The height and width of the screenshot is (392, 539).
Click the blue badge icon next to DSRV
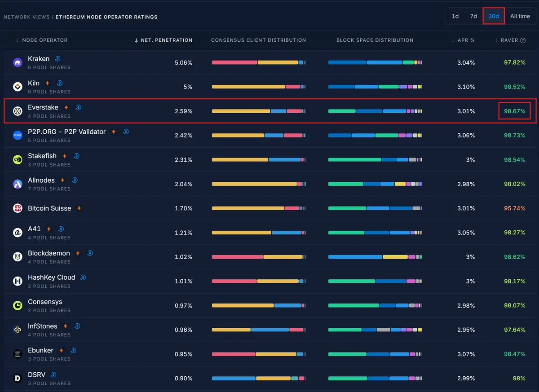click(53, 374)
